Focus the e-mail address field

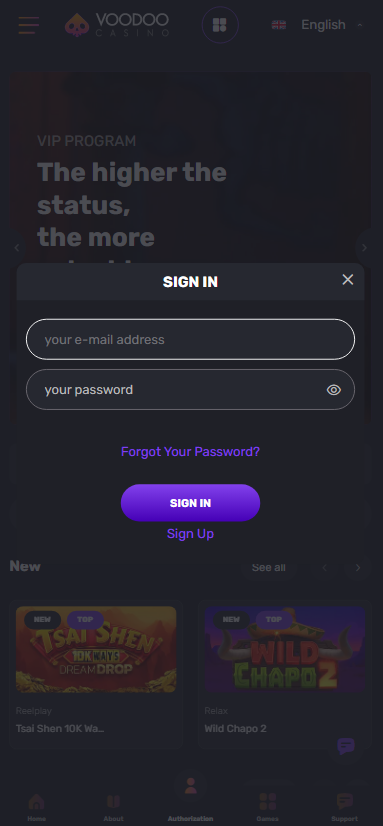190,339
